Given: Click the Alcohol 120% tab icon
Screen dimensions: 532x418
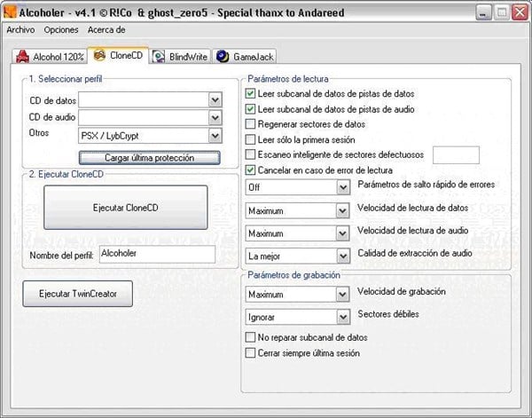Looking at the screenshot, I should (22, 57).
